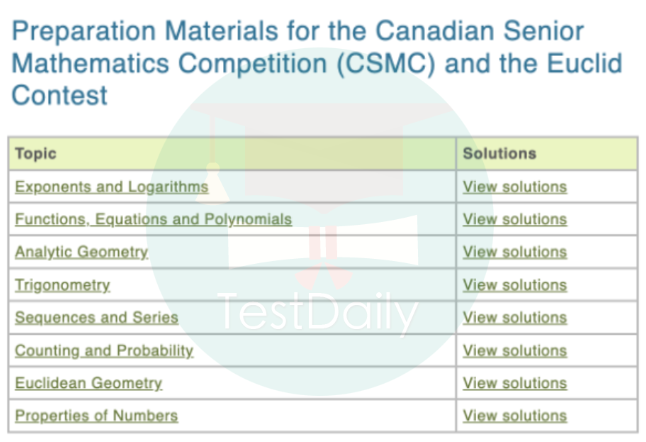Image resolution: width=646 pixels, height=442 pixels.
Task: Open the Exponents and Logarithms topic link
Action: tap(111, 187)
